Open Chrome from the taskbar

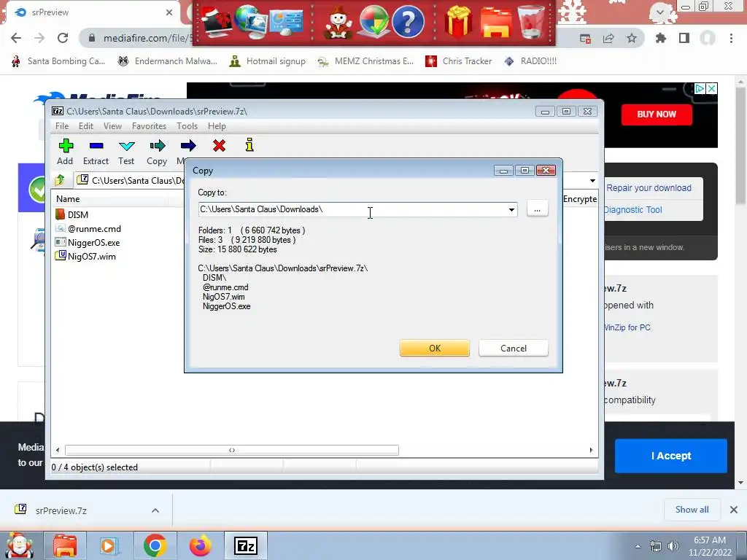[155, 545]
